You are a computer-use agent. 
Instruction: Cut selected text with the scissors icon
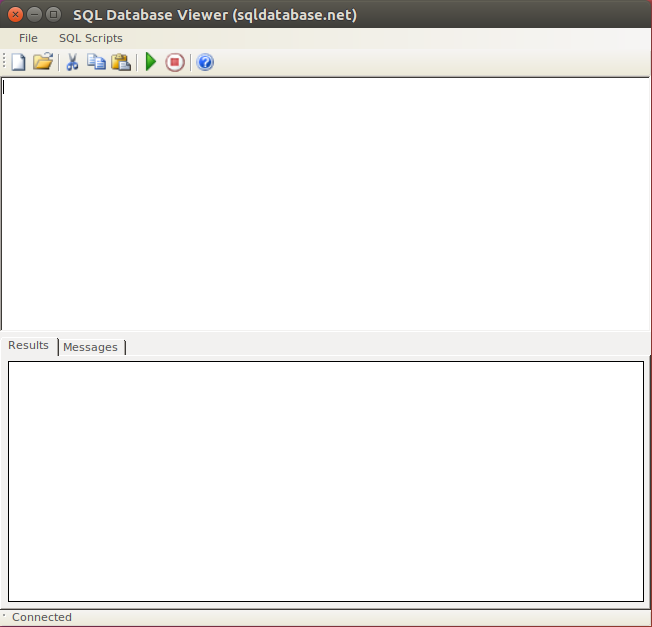72,62
